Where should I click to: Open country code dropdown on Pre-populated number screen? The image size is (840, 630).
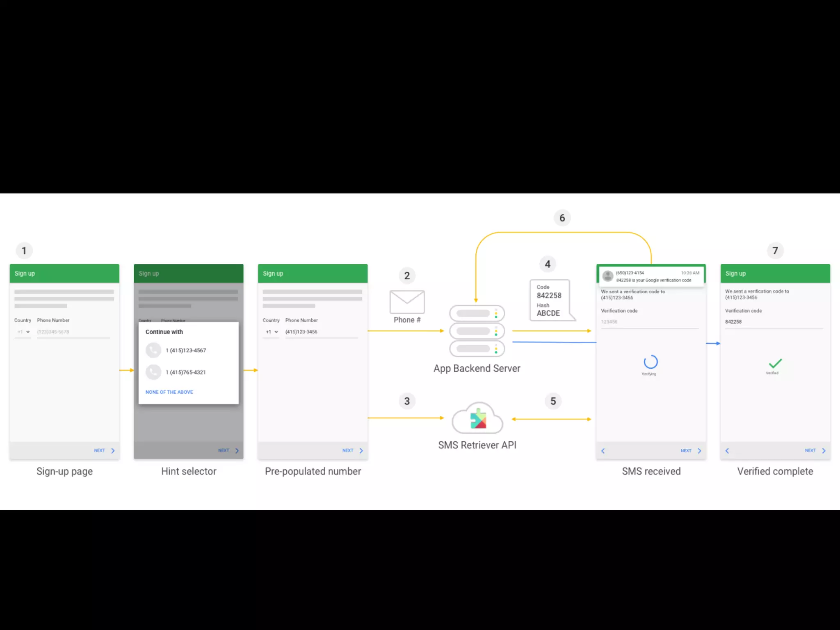click(272, 332)
